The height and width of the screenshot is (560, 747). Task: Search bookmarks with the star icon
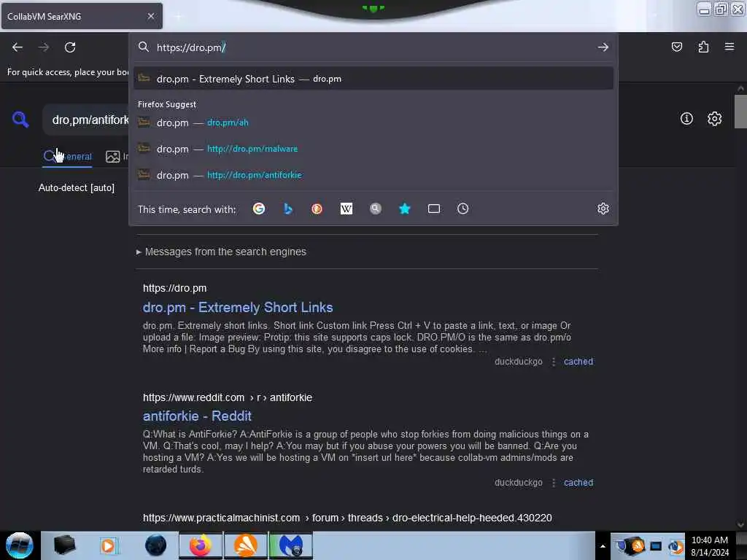[404, 209]
